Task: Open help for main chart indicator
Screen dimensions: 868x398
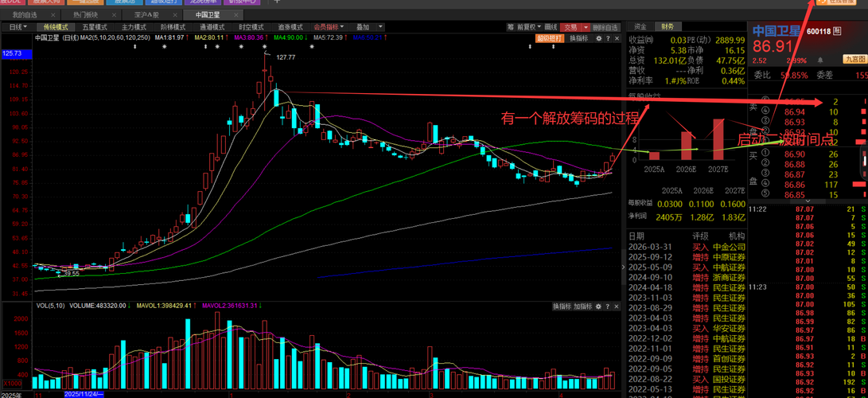Action: [x=608, y=38]
